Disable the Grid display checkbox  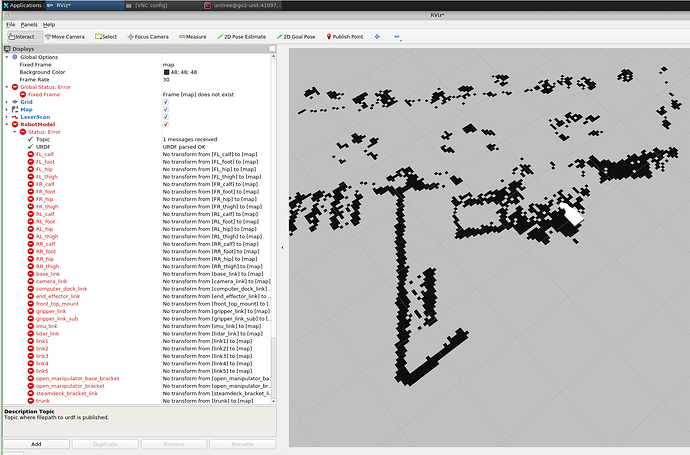[166, 101]
